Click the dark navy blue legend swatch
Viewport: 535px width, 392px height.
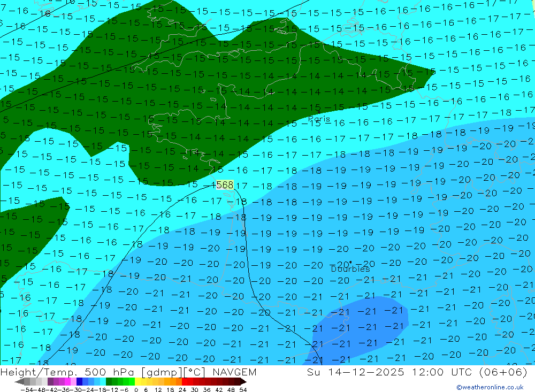point(79,382)
